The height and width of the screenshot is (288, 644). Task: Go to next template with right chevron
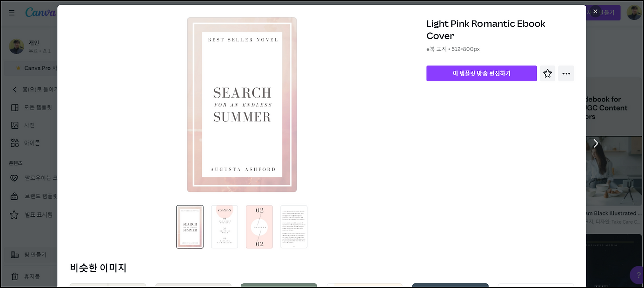coord(595,143)
